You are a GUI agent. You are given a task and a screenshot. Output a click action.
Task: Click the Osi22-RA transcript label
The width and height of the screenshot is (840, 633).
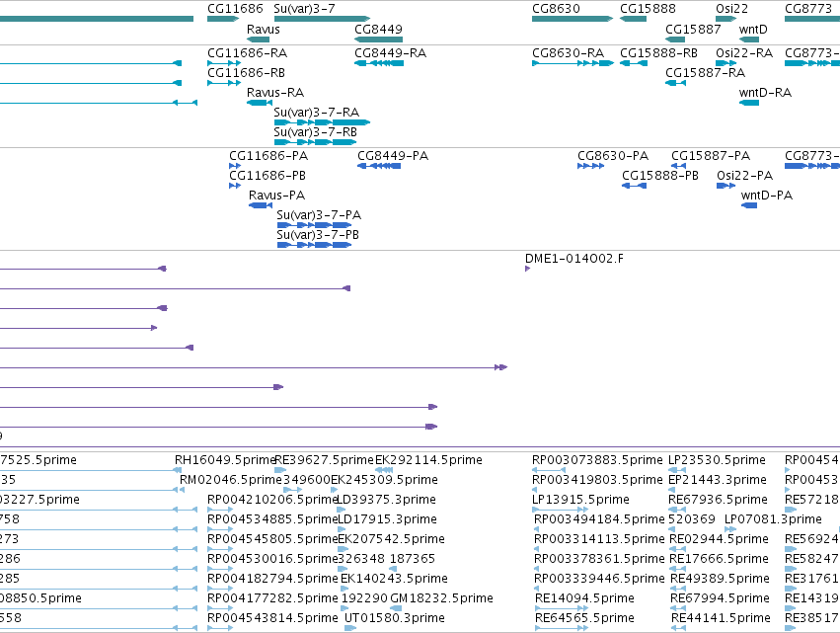tap(744, 53)
